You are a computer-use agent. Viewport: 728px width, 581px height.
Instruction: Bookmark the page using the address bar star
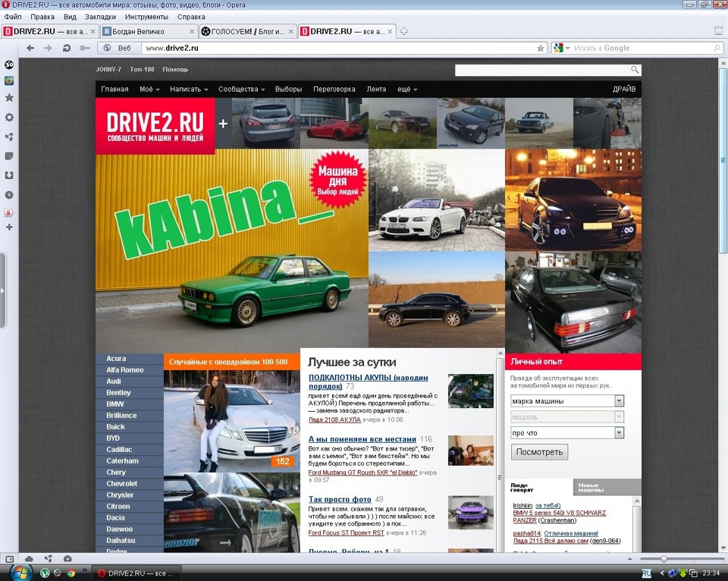point(541,49)
